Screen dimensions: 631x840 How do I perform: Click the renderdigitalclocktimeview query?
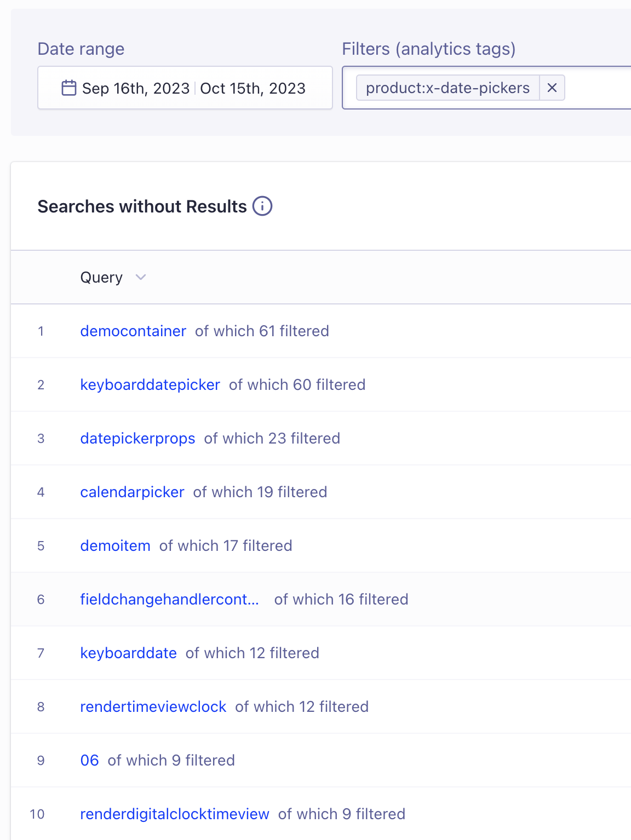pos(174,814)
